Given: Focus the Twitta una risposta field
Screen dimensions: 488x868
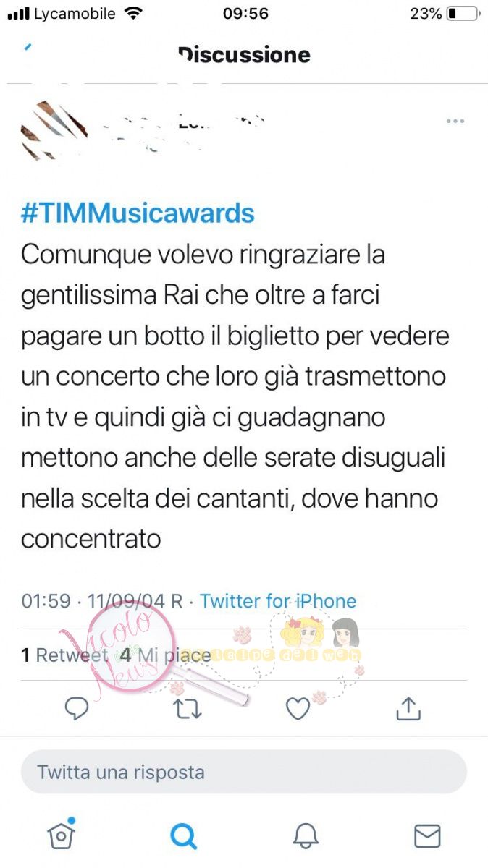Looking at the screenshot, I should point(244,772).
